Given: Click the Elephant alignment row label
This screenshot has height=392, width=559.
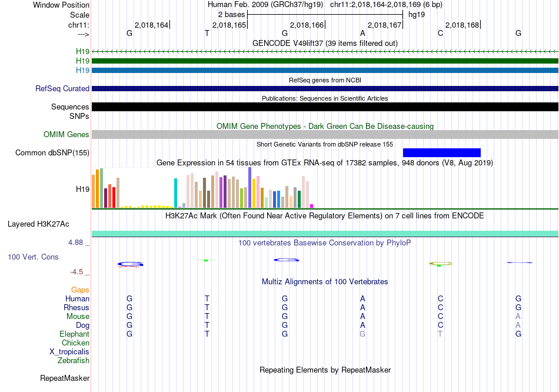Looking at the screenshot, I should click(x=74, y=334).
